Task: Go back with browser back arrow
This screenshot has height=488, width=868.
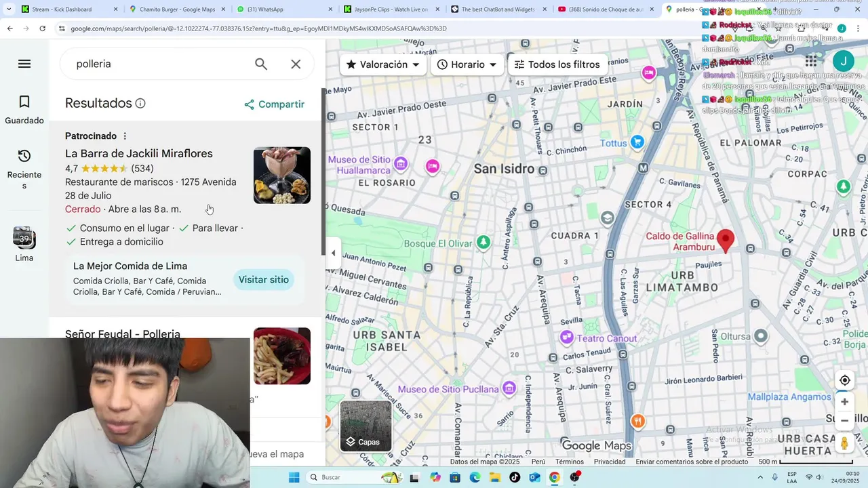Action: tap(9, 28)
